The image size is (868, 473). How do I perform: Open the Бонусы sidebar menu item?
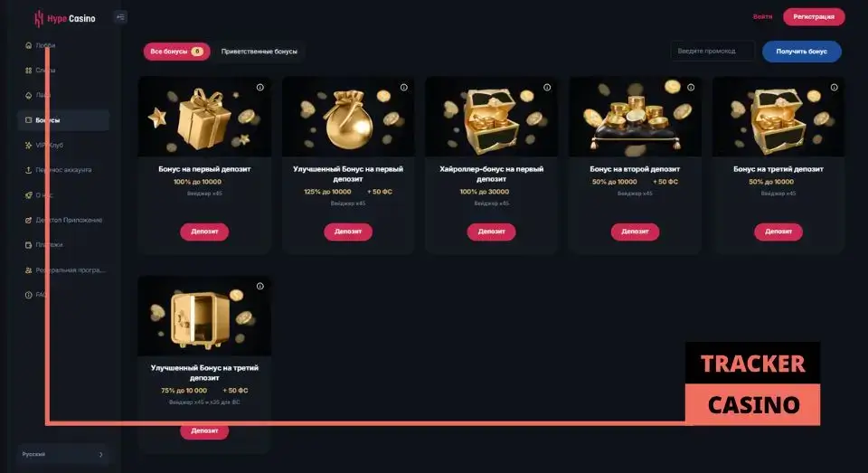point(63,120)
